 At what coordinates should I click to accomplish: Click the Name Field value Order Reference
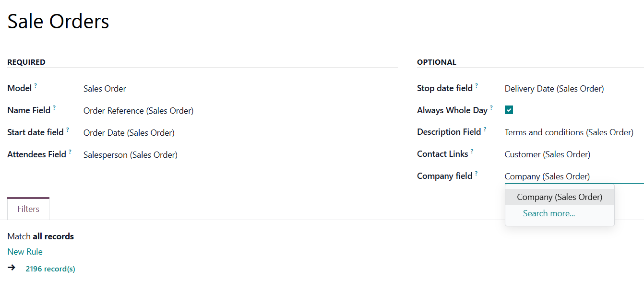click(x=138, y=111)
